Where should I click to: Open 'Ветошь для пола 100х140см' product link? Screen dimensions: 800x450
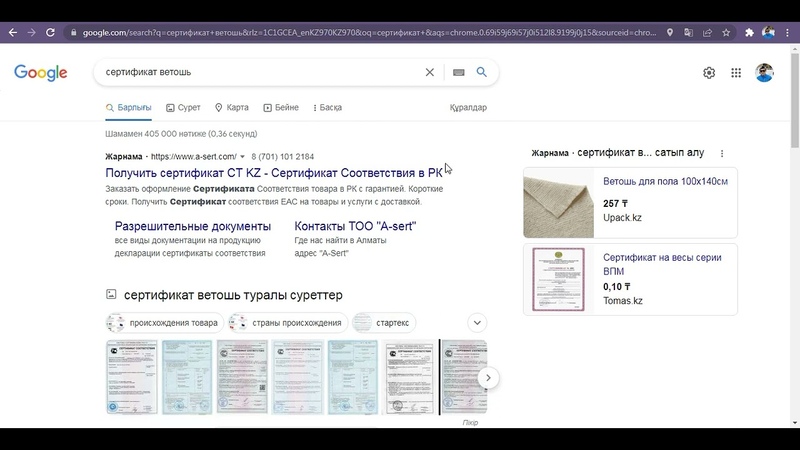coord(665,182)
